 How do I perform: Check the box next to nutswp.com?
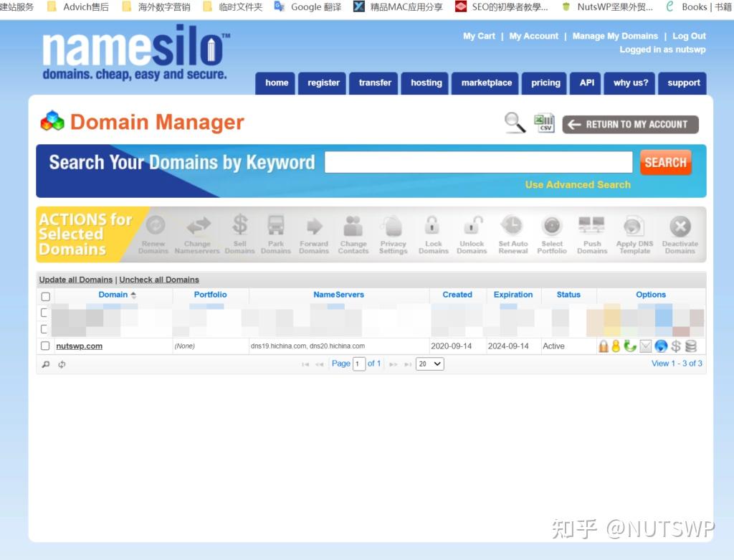pyautogui.click(x=45, y=346)
